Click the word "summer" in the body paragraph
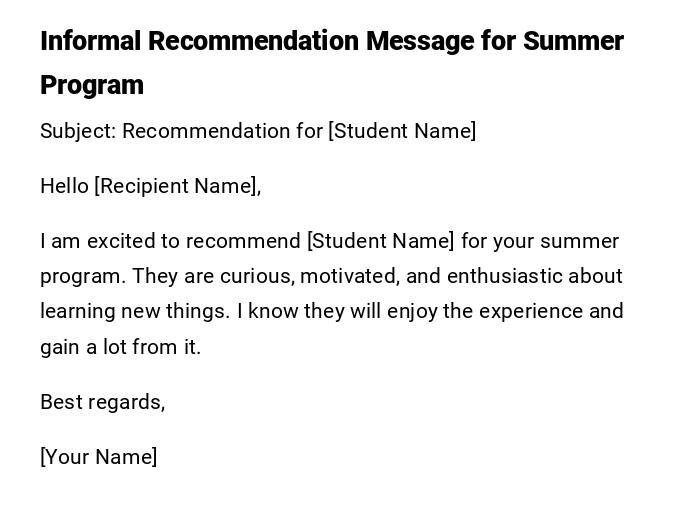 pos(579,241)
